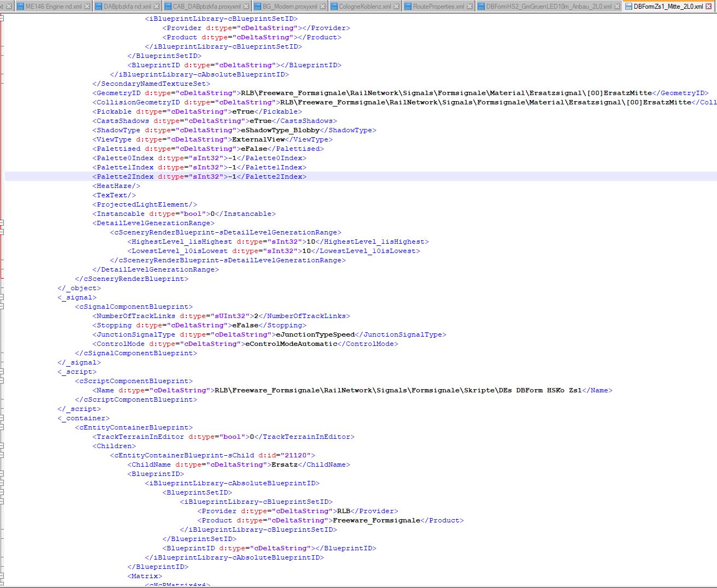Click the disk icon on DBFormHS2_GmGruenLED10m tab

click(481, 7)
